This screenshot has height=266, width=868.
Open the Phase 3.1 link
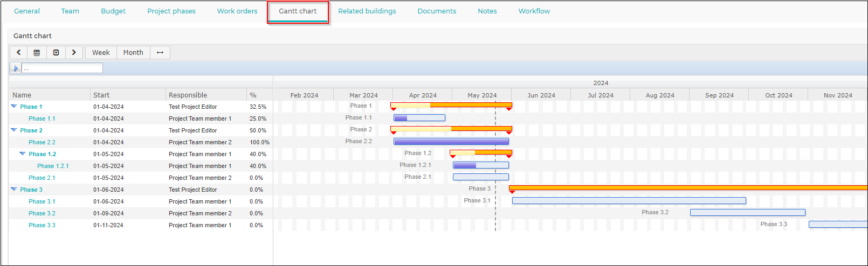coord(42,201)
